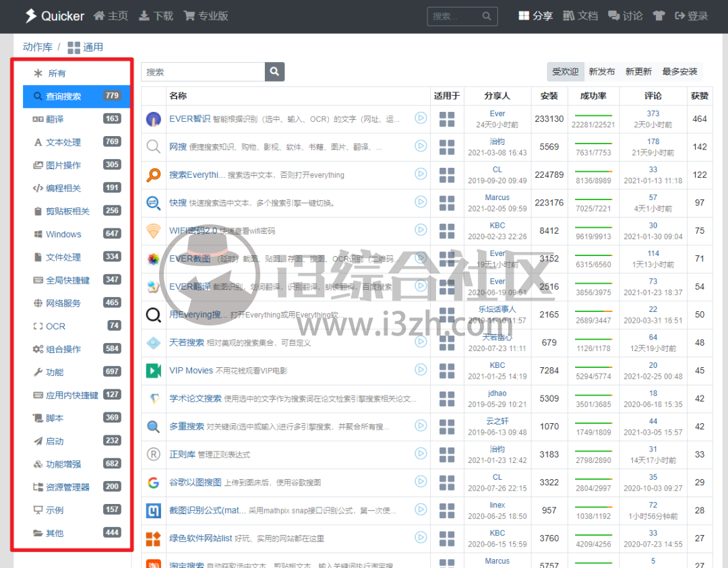Screen dimensions: 728x568
Task: Click the orange 搜索Everything action icon
Action: tap(153, 175)
